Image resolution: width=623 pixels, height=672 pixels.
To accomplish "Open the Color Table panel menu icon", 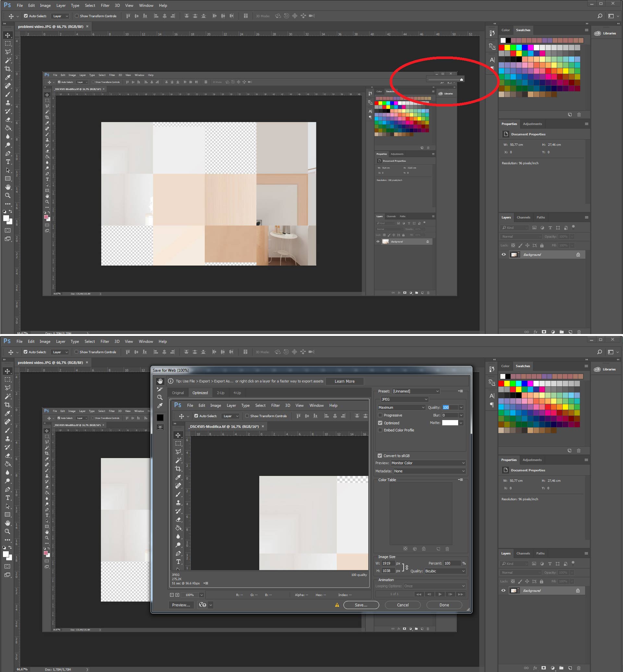I will pos(460,480).
